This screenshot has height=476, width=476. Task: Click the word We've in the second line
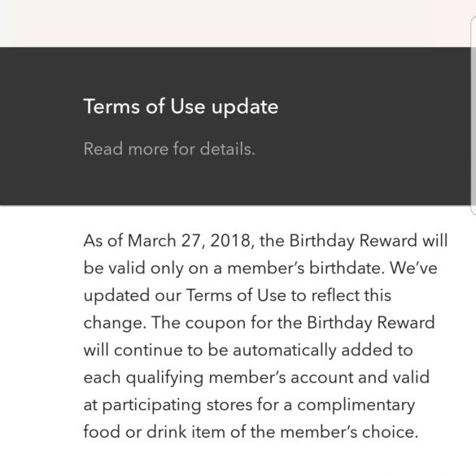pyautogui.click(x=413, y=269)
